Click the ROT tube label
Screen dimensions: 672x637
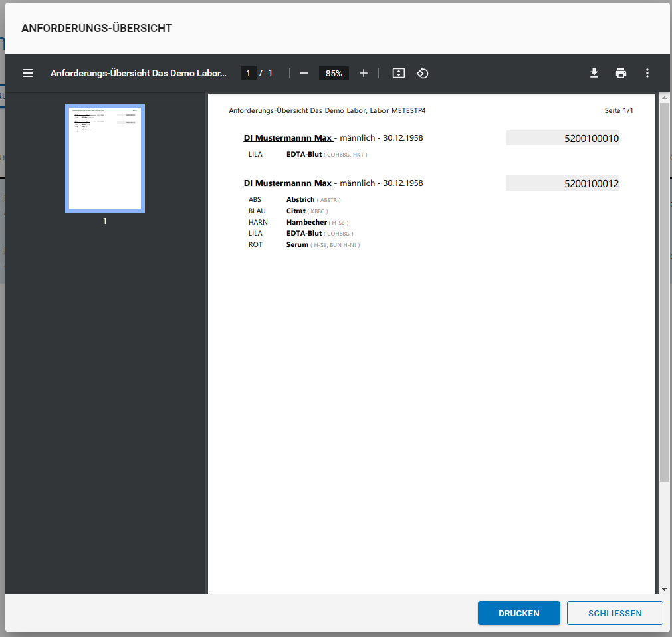pos(255,244)
